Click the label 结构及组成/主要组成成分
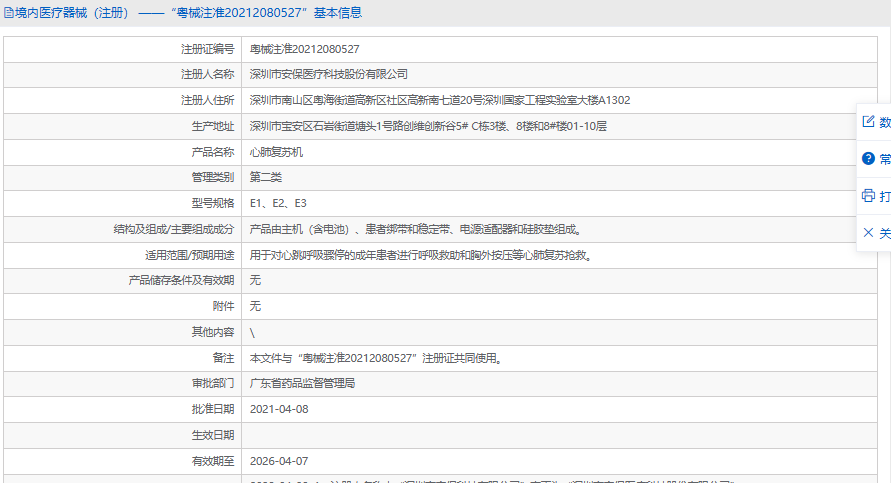This screenshot has height=483, width=891. [173, 230]
